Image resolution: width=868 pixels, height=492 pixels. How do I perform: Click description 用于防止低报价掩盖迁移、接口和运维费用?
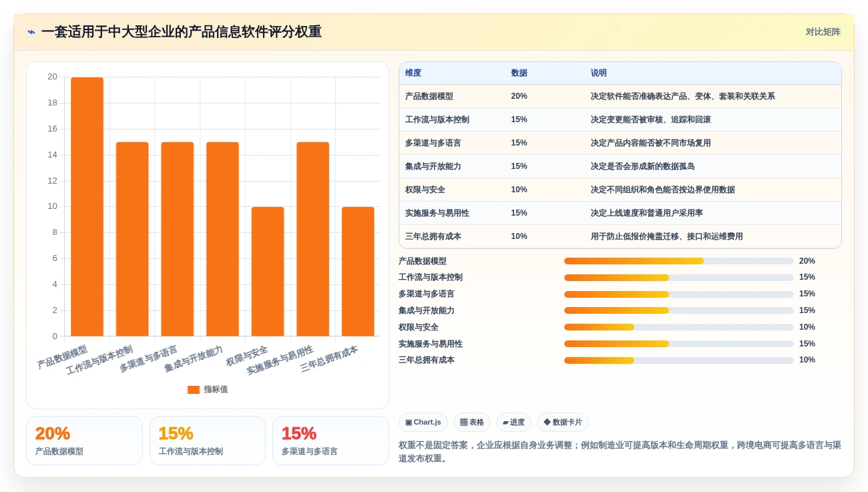point(667,236)
